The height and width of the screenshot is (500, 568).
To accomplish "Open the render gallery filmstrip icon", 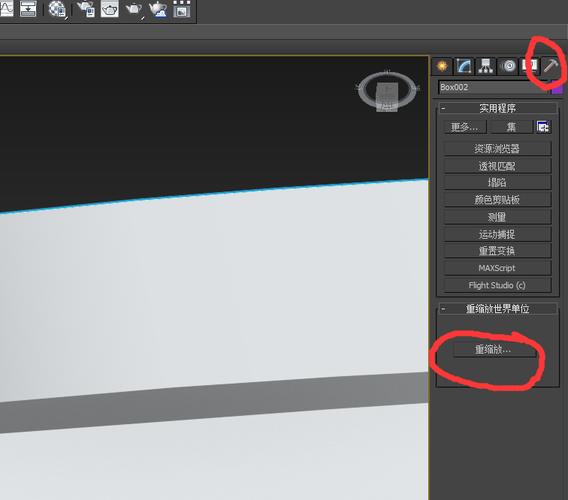I will click(x=181, y=9).
